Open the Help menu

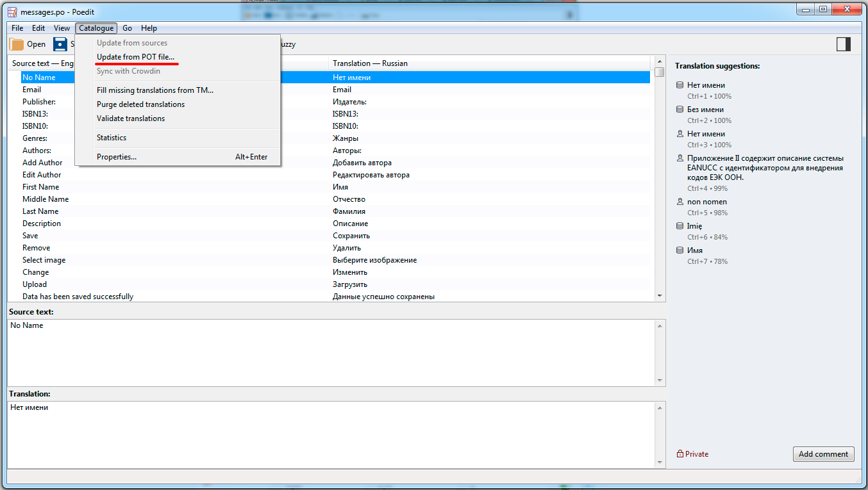[149, 28]
